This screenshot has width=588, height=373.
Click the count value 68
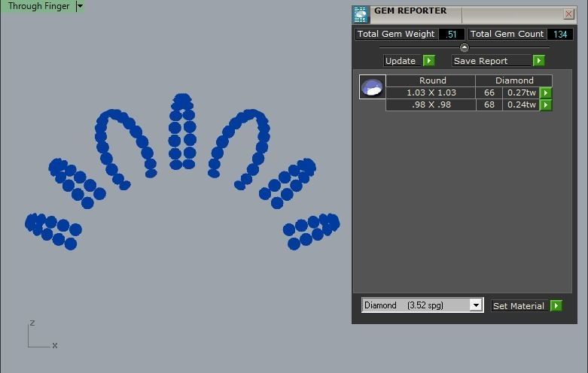[489, 105]
